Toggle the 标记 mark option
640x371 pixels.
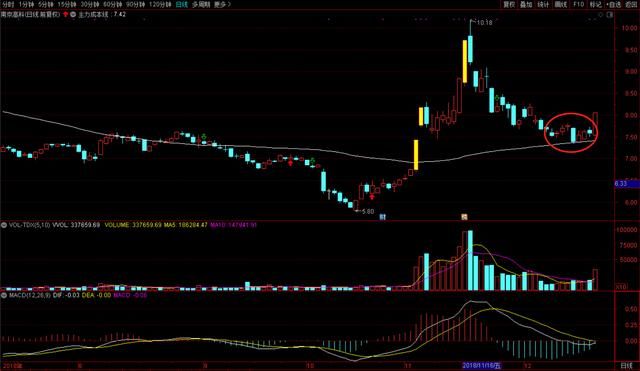click(596, 4)
